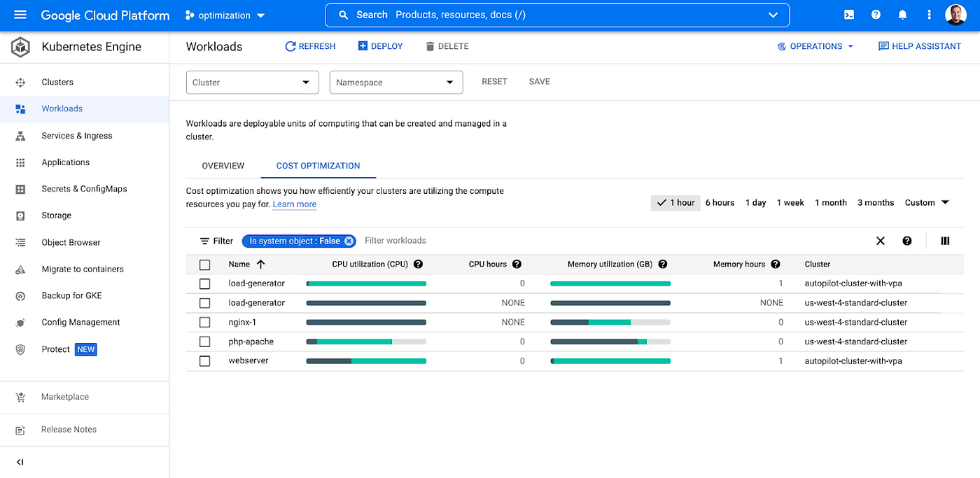Select the 6 hours time range
This screenshot has height=478, width=980.
pyautogui.click(x=720, y=203)
